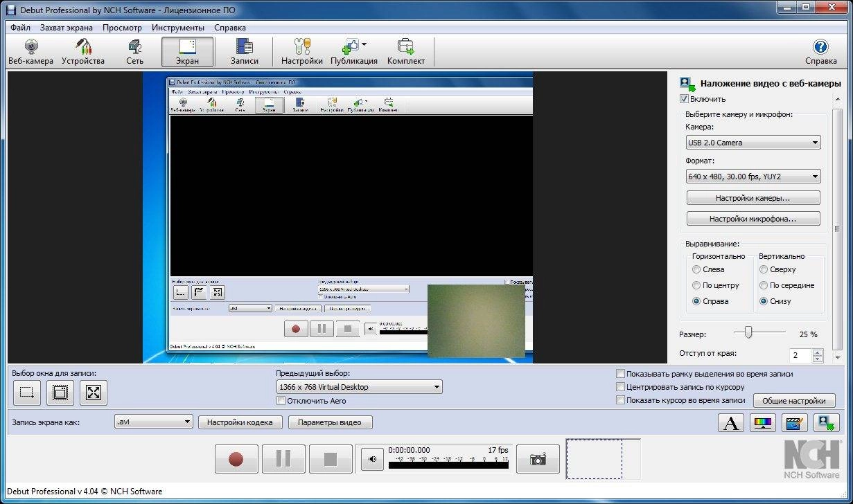Increase the Отступ от края spinner value
Viewport: 853px width, 504px height.
817,352
